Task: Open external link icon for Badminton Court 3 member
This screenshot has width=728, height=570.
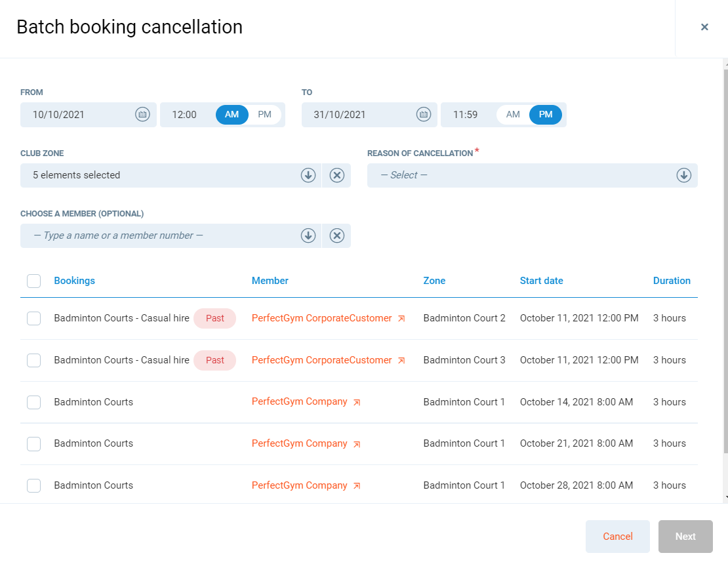Action: pyautogui.click(x=401, y=361)
